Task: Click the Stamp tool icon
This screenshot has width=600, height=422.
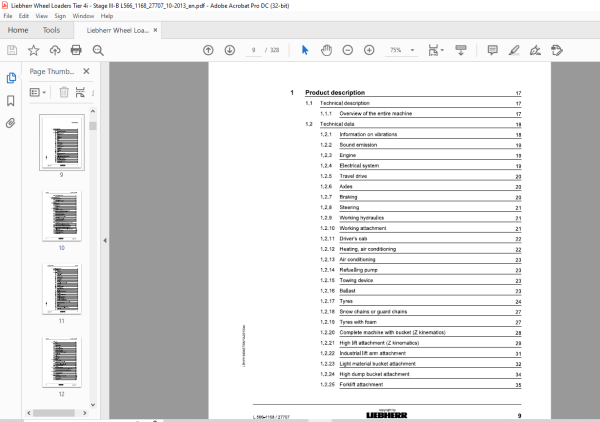Action: pyautogui.click(x=557, y=50)
